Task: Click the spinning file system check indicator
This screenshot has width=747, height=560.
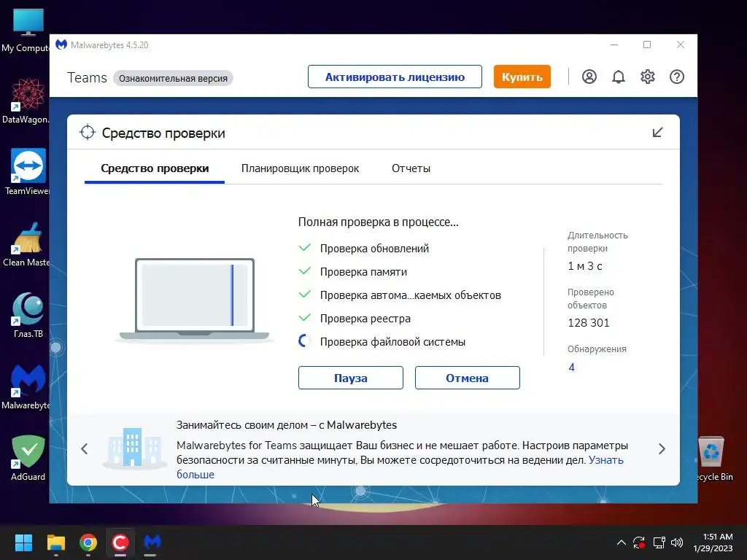Action: pos(304,341)
